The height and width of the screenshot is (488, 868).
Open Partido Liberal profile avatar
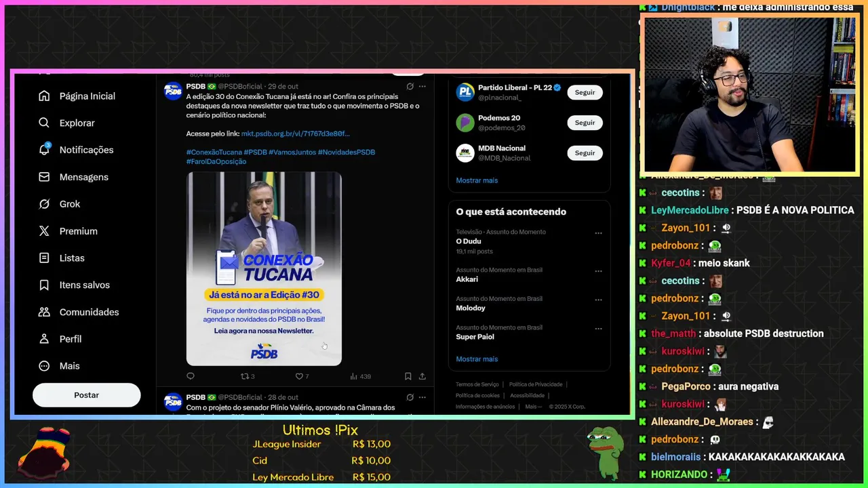(x=465, y=92)
